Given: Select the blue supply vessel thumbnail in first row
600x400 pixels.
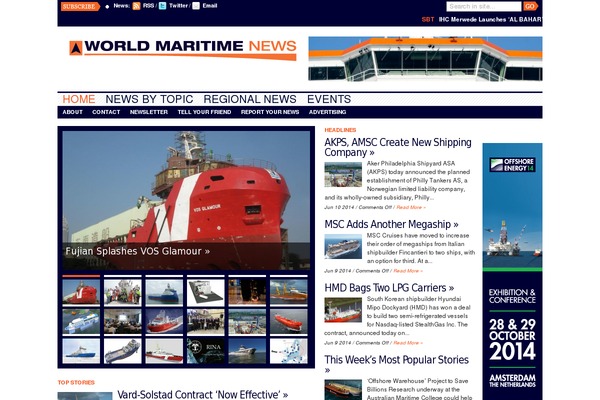Looking at the screenshot, I should tap(164, 292).
